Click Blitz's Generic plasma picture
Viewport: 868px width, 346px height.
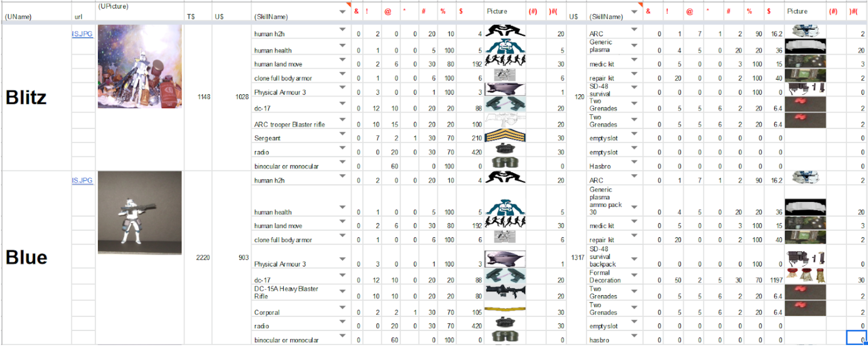(805, 46)
